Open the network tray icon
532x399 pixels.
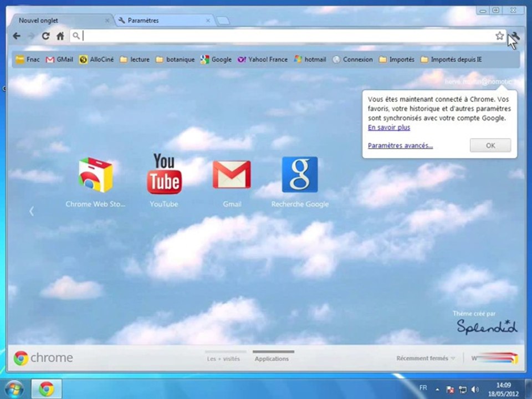pyautogui.click(x=462, y=390)
